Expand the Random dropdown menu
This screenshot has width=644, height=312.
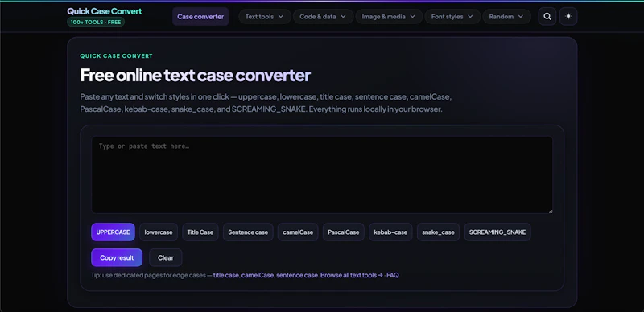tap(506, 17)
